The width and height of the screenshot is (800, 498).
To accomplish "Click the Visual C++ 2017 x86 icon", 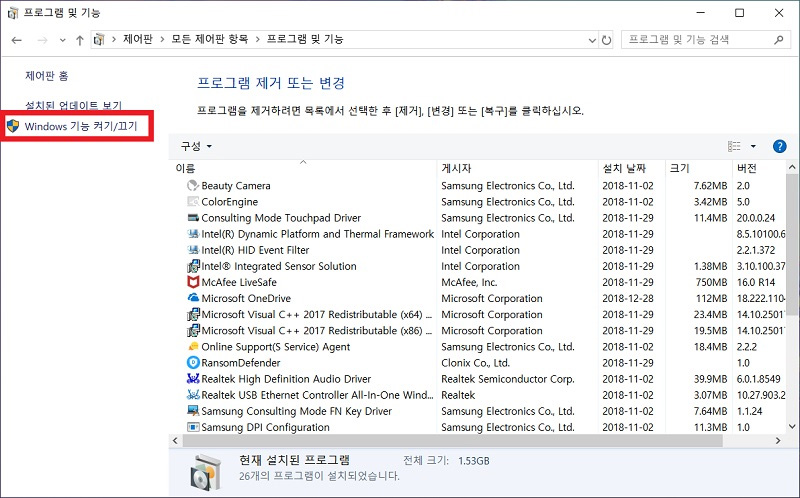I will 193,331.
